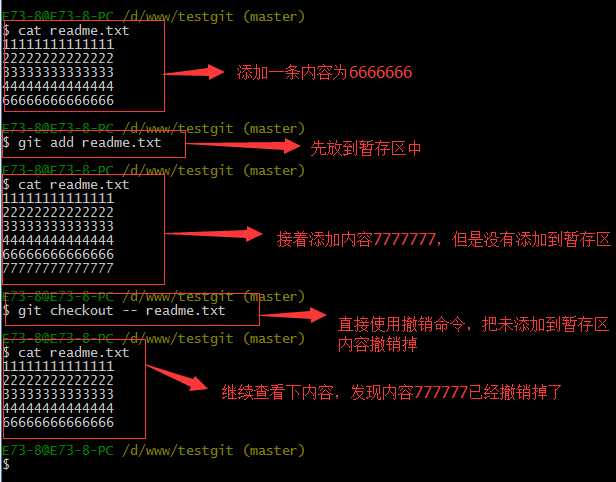Click the red arrow beside the 6666666 annotation
The height and width of the screenshot is (482, 616).
pos(194,72)
